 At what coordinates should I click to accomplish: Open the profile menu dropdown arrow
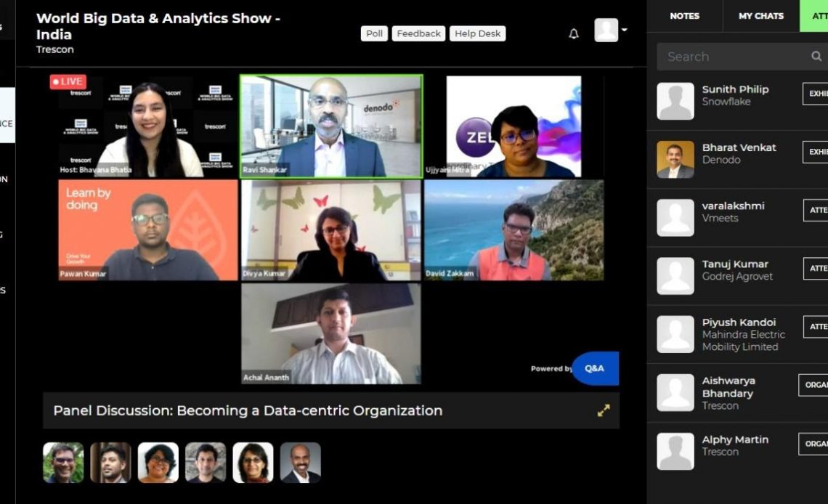pos(624,30)
